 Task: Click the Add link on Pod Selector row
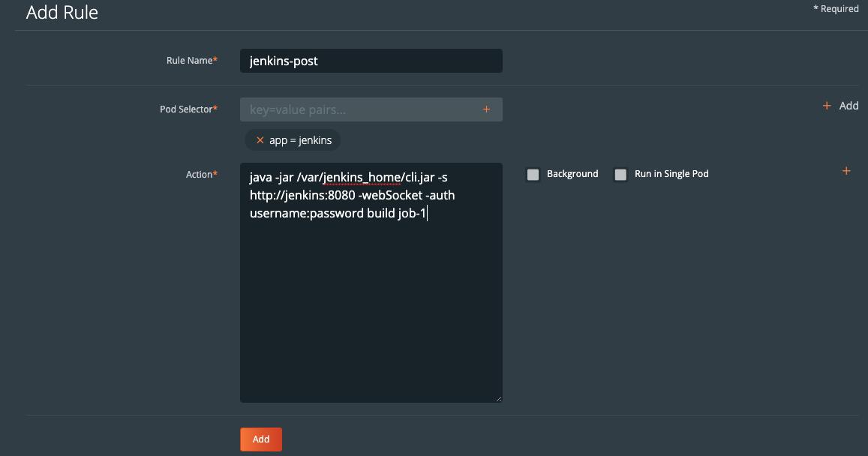click(848, 106)
